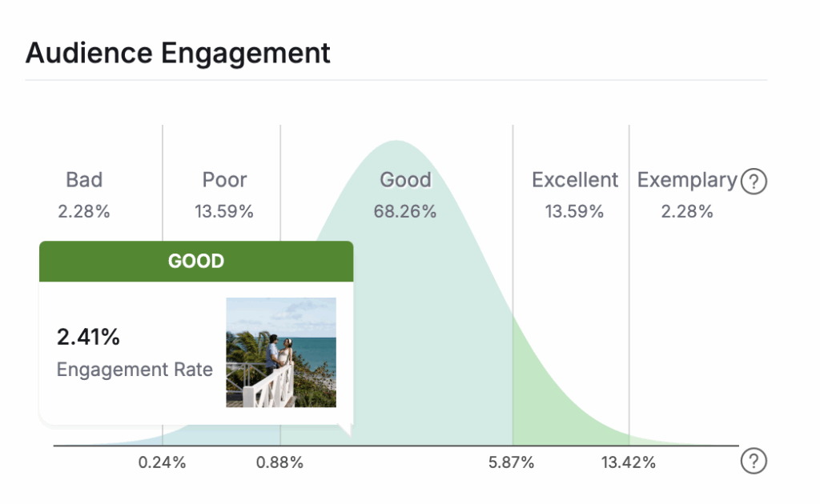Click the green GOOD tooltip header
820x504 pixels.
click(196, 262)
